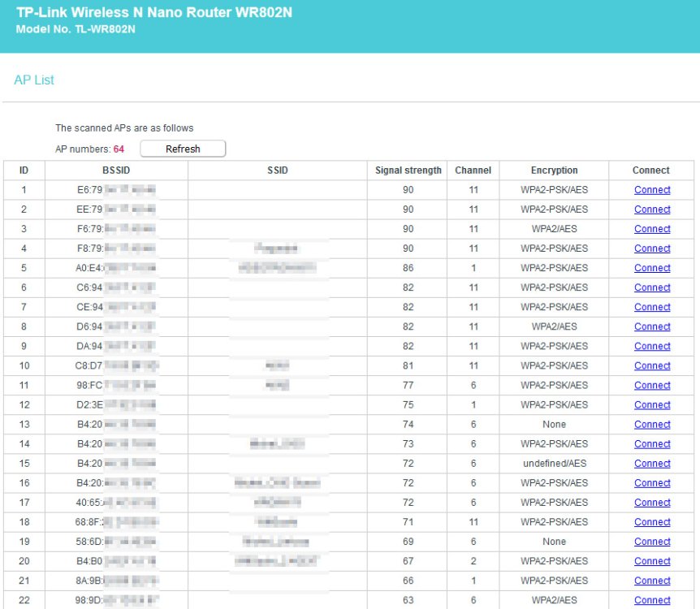This screenshot has height=609, width=700.
Task: Select the BSSID cell starting with EE:79
Action: click(x=116, y=209)
